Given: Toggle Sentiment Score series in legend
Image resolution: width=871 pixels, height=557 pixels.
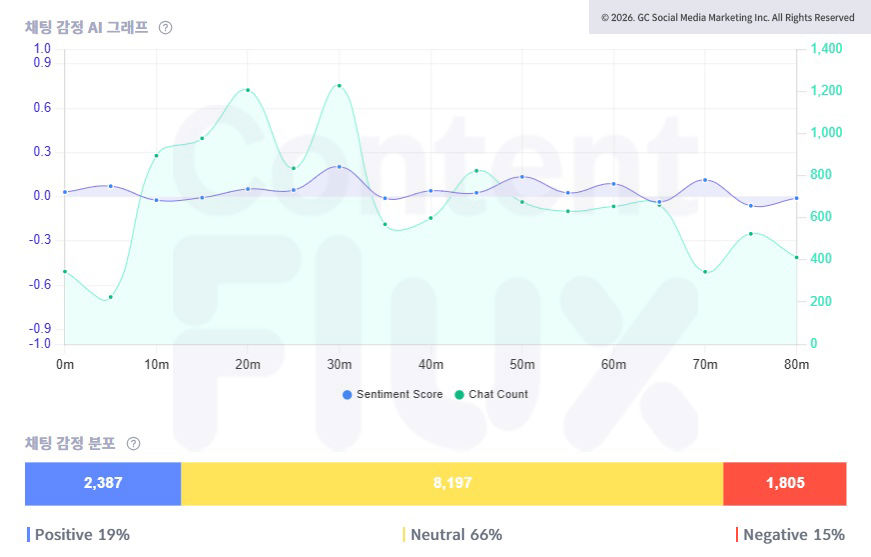Looking at the screenshot, I should 399,394.
